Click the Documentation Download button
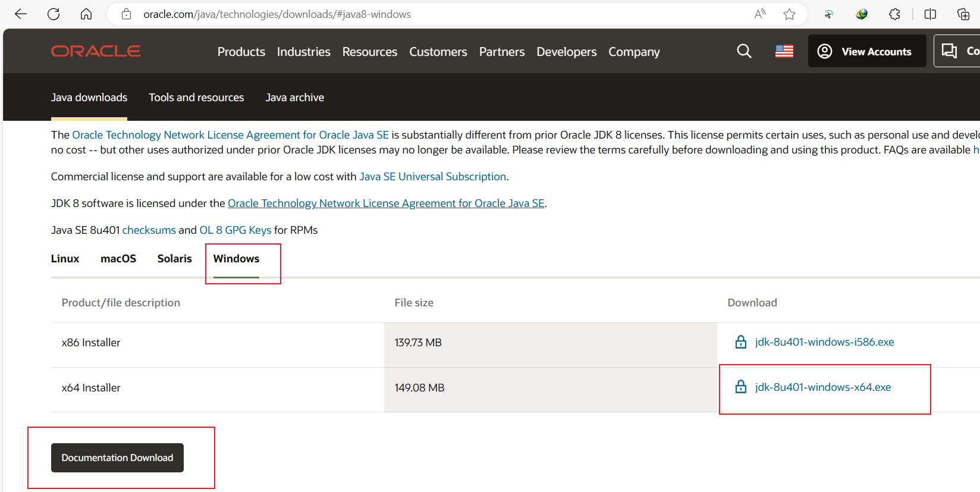This screenshot has height=492, width=980. [x=117, y=457]
